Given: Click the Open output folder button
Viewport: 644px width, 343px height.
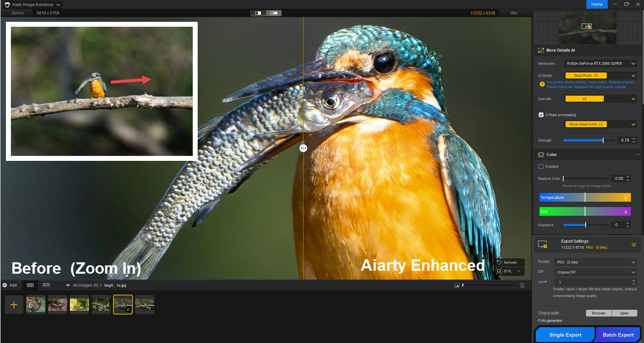Looking at the screenshot, I should point(624,313).
